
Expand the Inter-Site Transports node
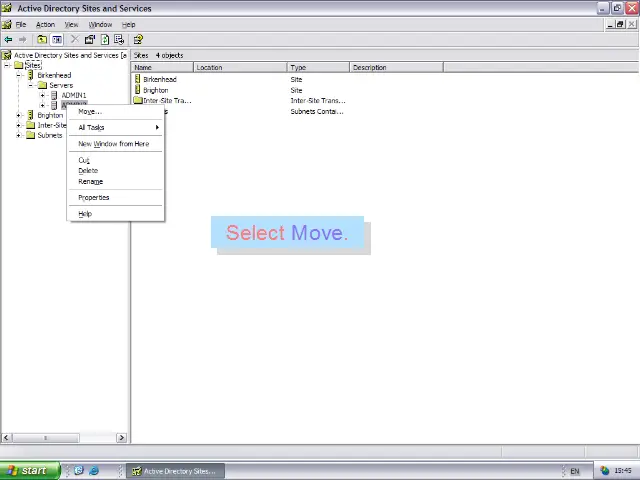coord(19,125)
